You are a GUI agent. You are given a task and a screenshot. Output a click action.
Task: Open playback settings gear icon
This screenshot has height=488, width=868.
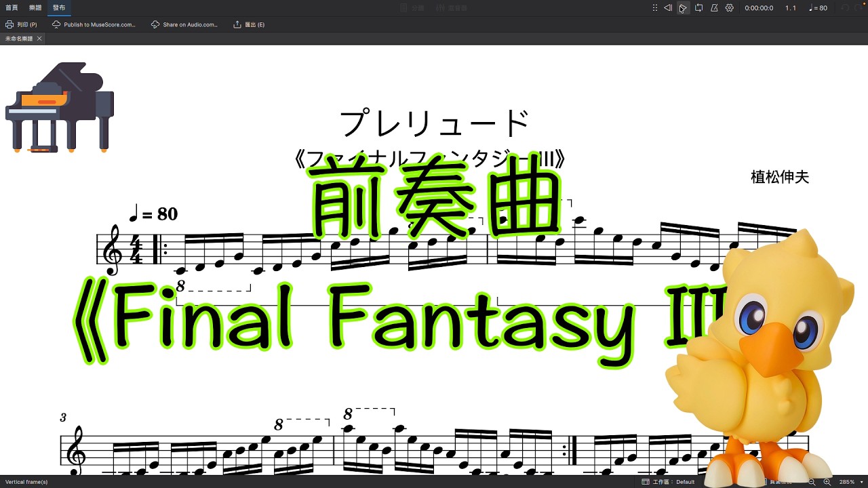tap(730, 8)
